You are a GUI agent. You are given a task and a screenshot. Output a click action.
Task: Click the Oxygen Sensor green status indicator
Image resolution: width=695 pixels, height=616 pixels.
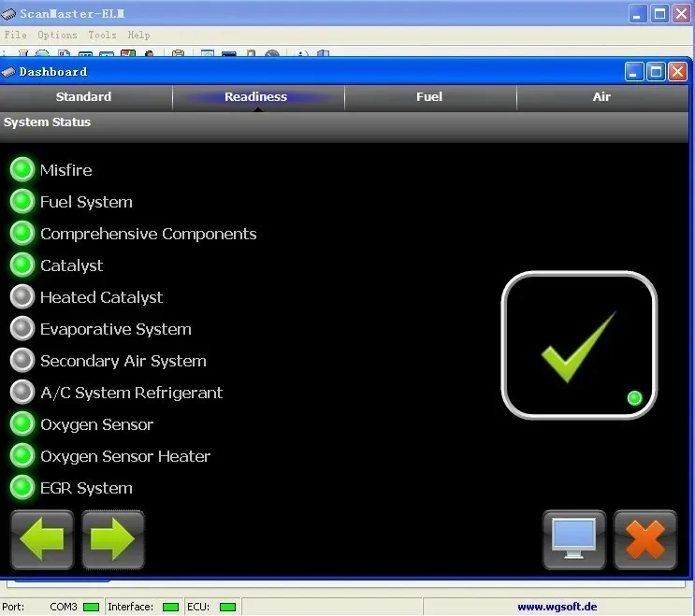(x=22, y=423)
